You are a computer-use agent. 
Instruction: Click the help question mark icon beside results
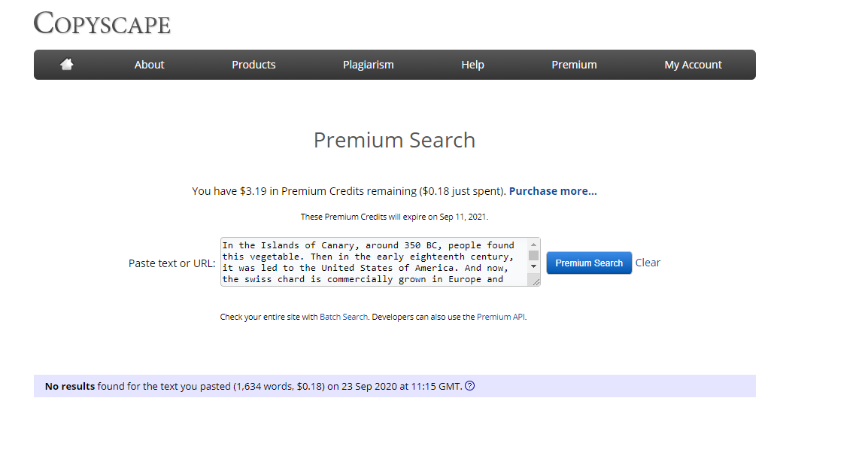tap(469, 386)
